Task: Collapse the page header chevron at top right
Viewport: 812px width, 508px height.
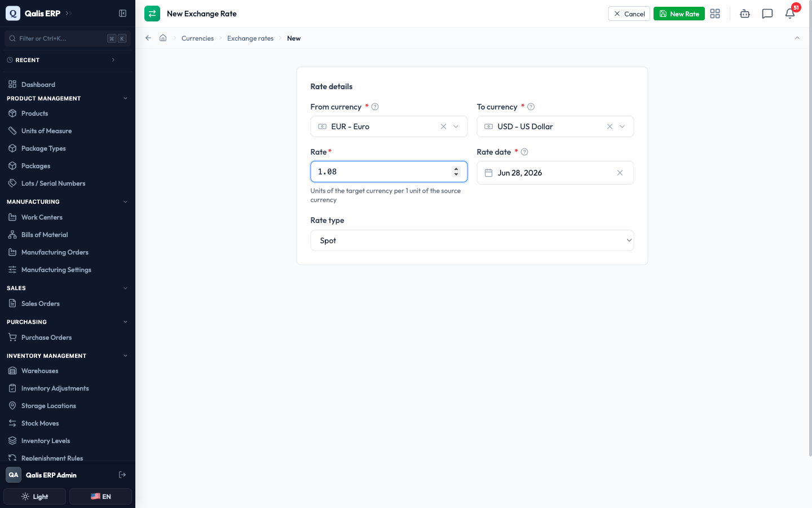Action: point(797,38)
